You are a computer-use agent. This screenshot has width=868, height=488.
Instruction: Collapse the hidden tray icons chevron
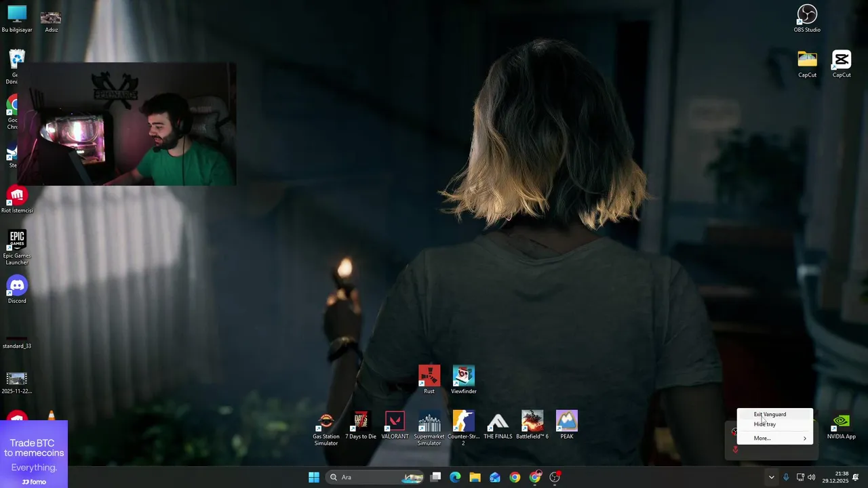(771, 477)
